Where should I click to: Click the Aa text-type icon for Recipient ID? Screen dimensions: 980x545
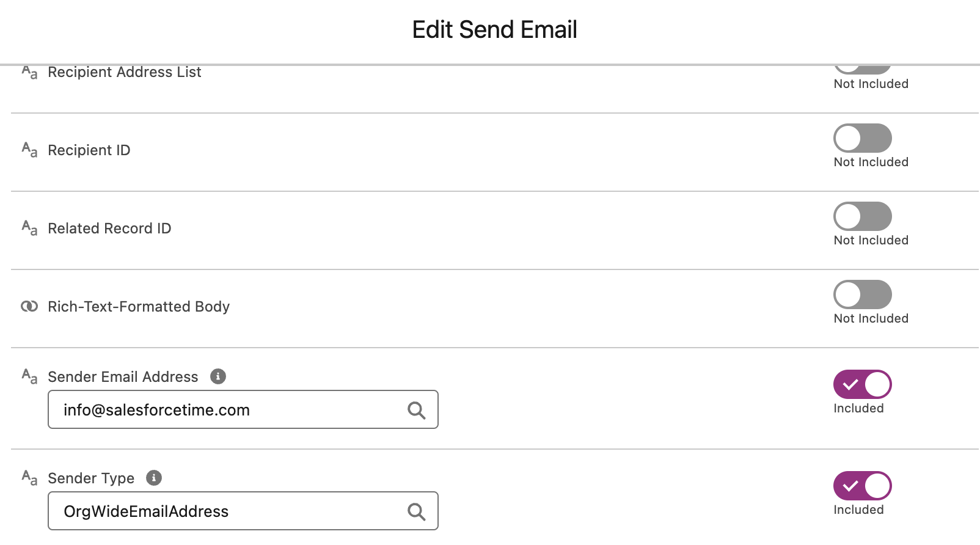pyautogui.click(x=29, y=150)
